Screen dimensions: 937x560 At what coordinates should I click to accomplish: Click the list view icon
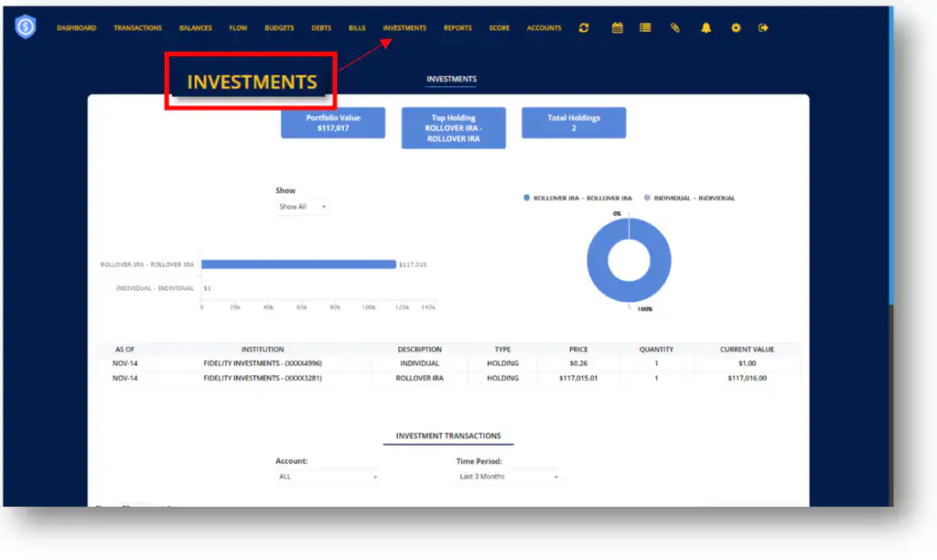click(645, 28)
